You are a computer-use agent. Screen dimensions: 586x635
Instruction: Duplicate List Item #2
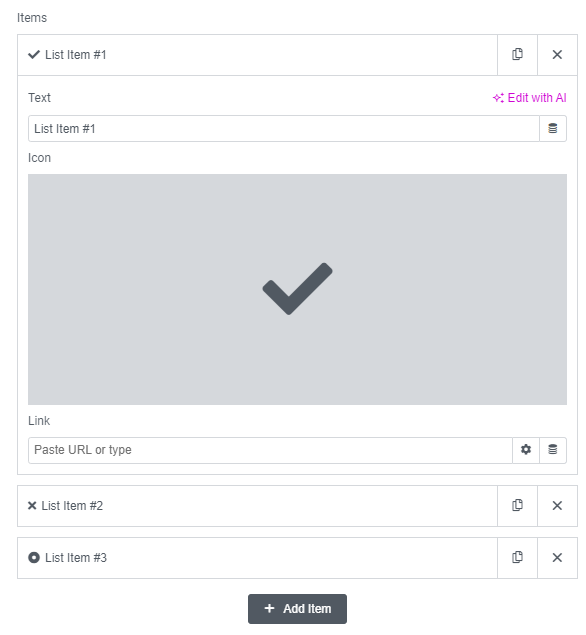[x=517, y=506]
